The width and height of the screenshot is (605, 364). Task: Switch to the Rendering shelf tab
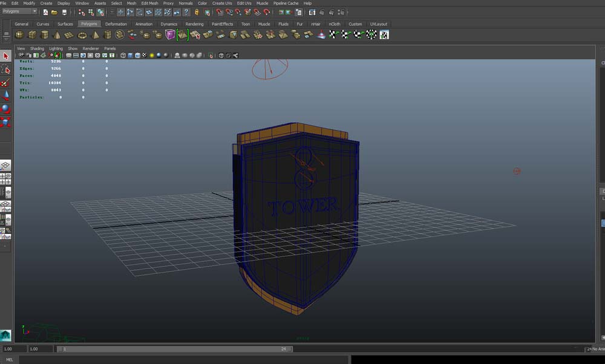(x=194, y=24)
